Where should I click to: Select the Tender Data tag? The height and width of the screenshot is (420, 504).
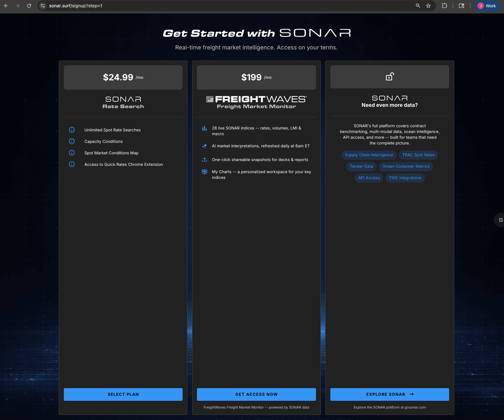pos(361,166)
